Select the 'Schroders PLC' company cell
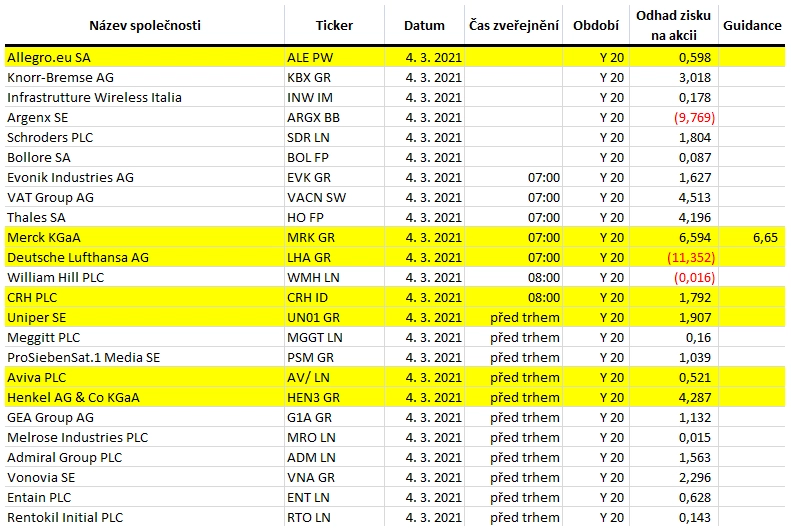Viewport: 791px width, 531px height. click(145, 137)
